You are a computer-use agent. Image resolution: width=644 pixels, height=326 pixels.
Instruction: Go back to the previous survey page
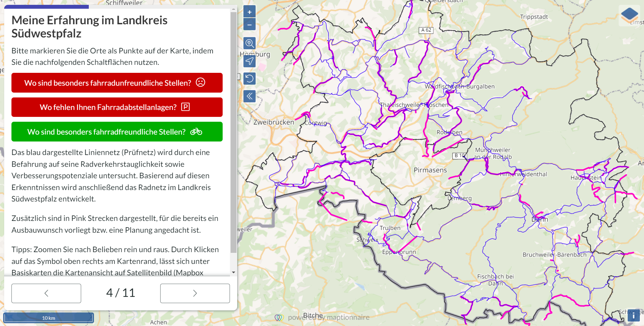tap(46, 293)
